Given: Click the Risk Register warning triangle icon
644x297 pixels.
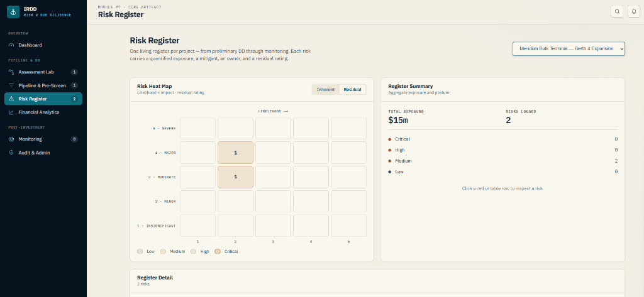Looking at the screenshot, I should 11,99.
